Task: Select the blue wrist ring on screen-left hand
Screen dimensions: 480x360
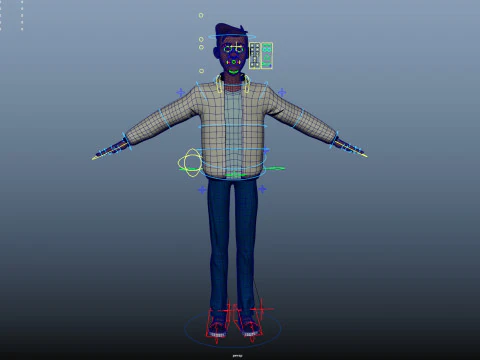Action: pos(126,142)
